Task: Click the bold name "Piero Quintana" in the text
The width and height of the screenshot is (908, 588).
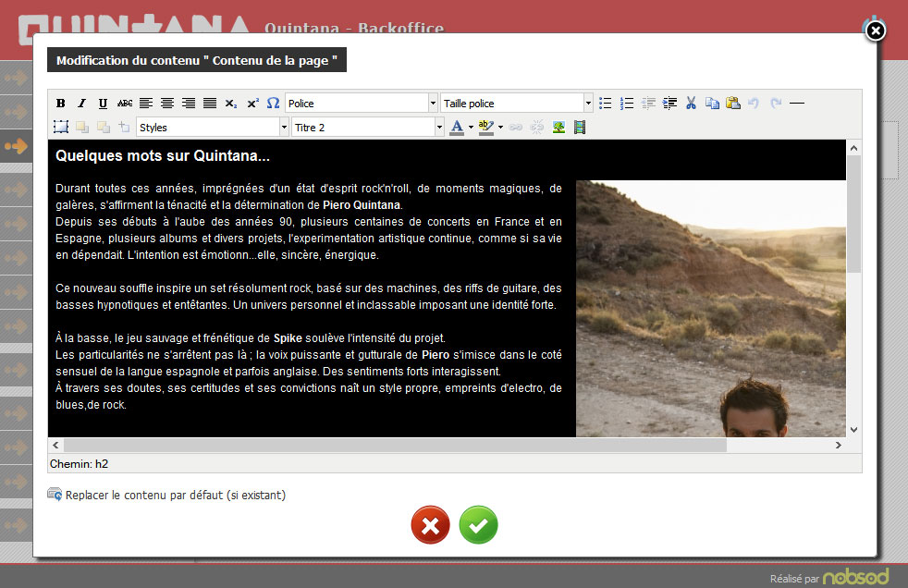Action: [x=362, y=205]
